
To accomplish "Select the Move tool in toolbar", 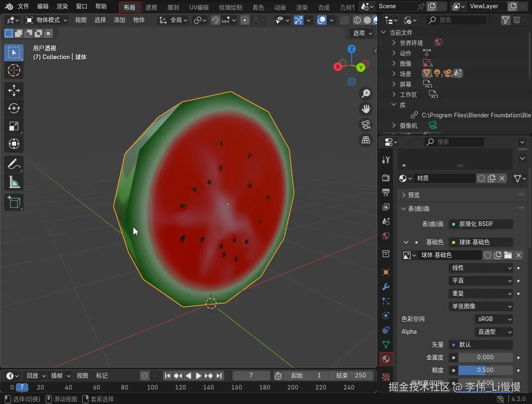I will click(x=14, y=90).
